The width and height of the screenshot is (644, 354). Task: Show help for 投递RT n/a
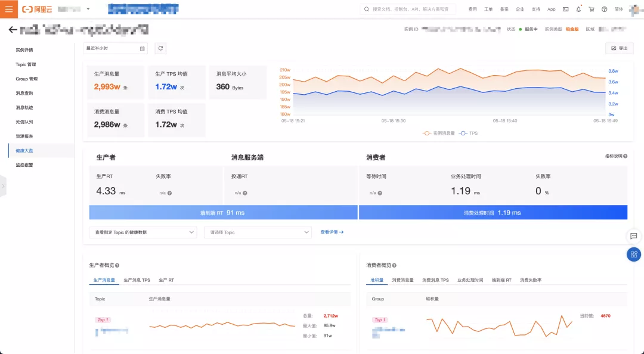pyautogui.click(x=245, y=193)
